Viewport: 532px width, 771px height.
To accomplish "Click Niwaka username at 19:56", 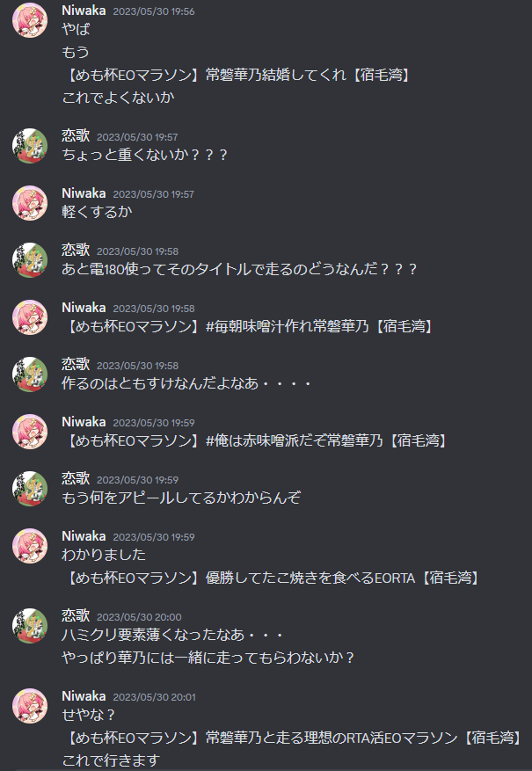I will pyautogui.click(x=84, y=11).
